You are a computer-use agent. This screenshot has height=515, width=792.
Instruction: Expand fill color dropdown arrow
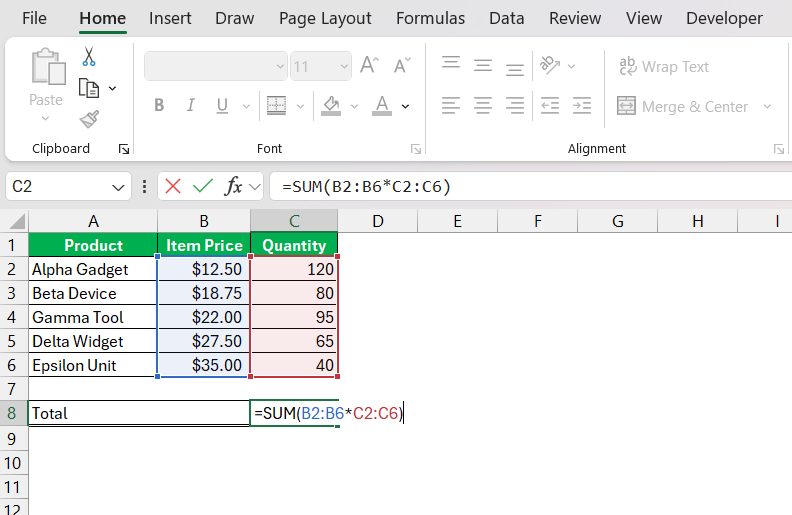pyautogui.click(x=354, y=107)
